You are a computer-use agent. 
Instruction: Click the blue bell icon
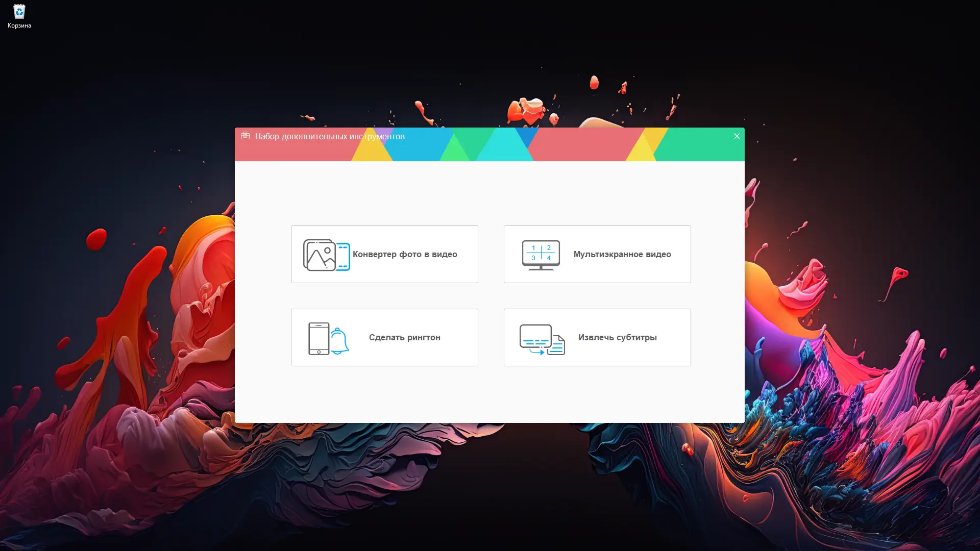click(339, 341)
